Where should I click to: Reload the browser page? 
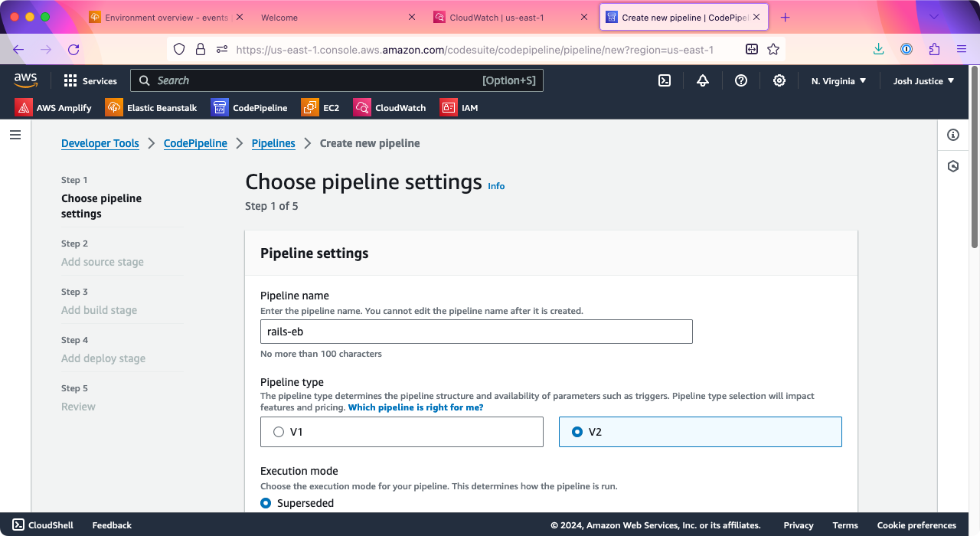pyautogui.click(x=73, y=49)
